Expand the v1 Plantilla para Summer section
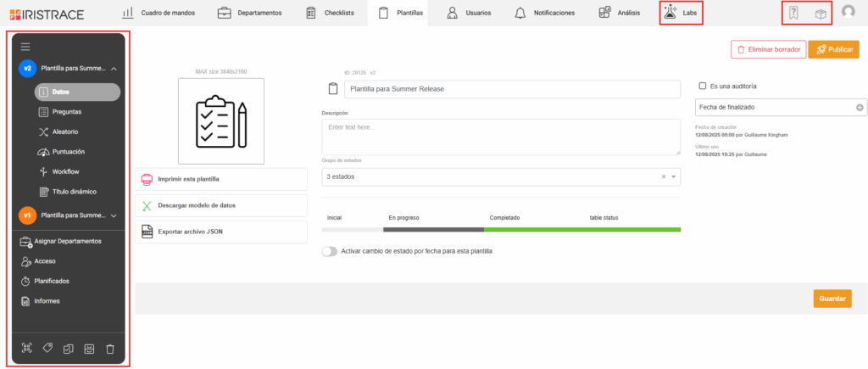Image resolution: width=868 pixels, height=369 pixels. point(114,215)
